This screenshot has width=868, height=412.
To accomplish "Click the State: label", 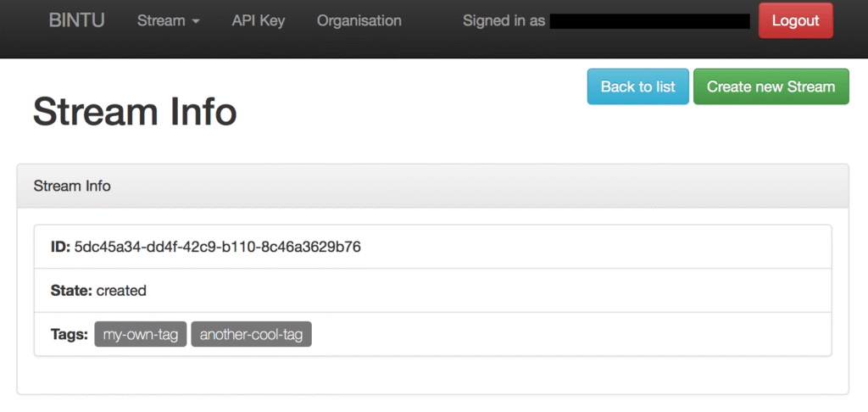I will (71, 291).
